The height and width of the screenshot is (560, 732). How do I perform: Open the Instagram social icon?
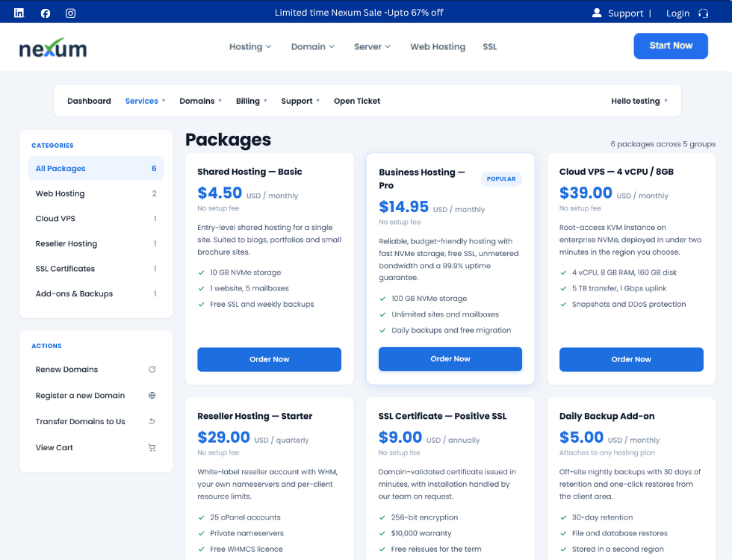click(x=70, y=13)
